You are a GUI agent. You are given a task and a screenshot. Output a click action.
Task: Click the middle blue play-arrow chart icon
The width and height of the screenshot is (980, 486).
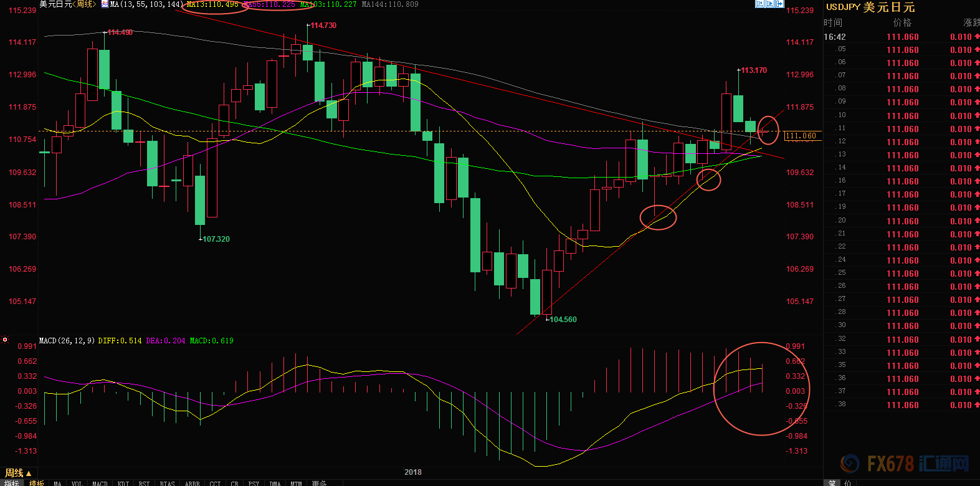[769, 4]
